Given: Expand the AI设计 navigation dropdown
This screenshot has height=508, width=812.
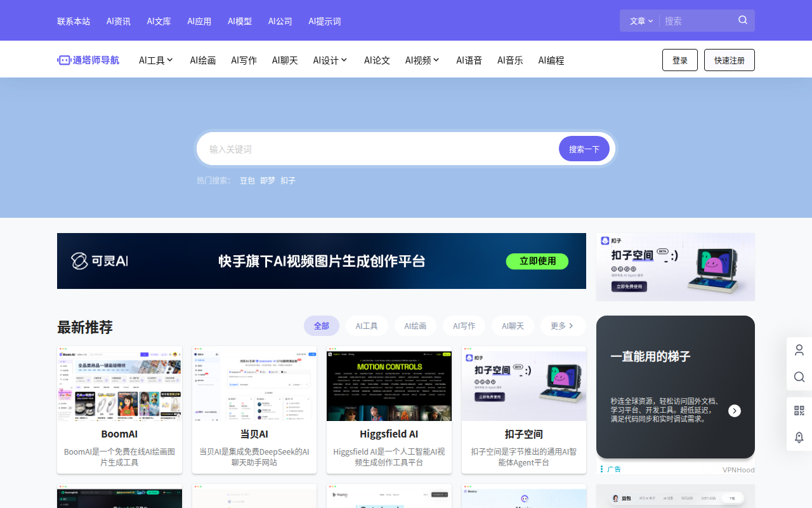Looking at the screenshot, I should click(x=331, y=60).
